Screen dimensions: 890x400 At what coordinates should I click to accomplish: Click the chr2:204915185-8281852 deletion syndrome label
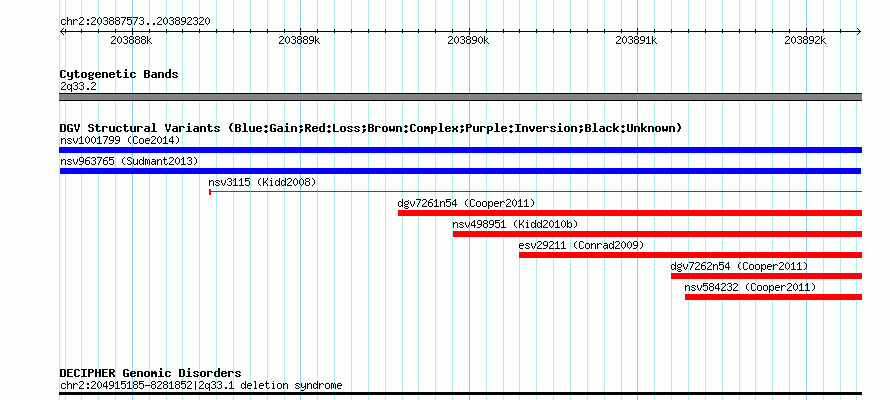201,386
